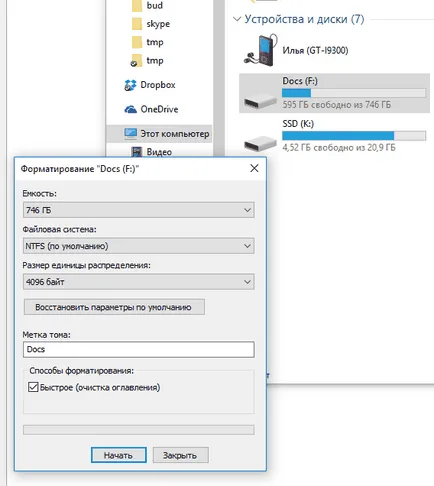Click the Способы форматирования group label
Screen dimensions: 434x486
[82, 371]
